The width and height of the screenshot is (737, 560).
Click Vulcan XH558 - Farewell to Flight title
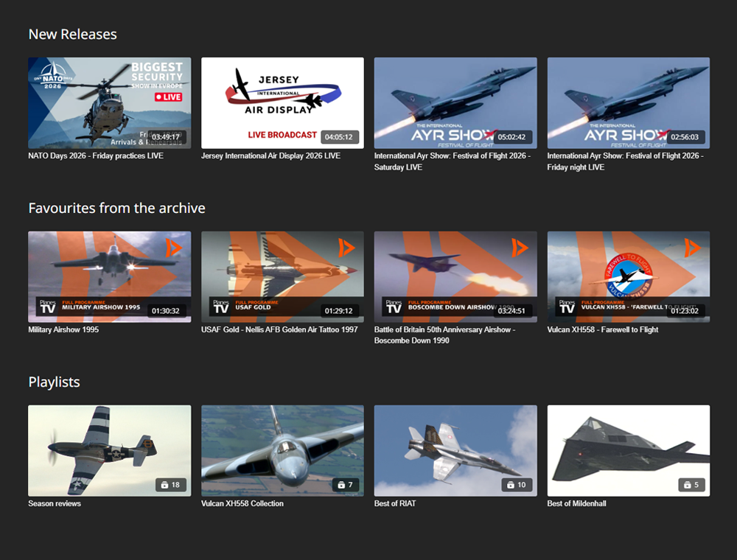603,330
